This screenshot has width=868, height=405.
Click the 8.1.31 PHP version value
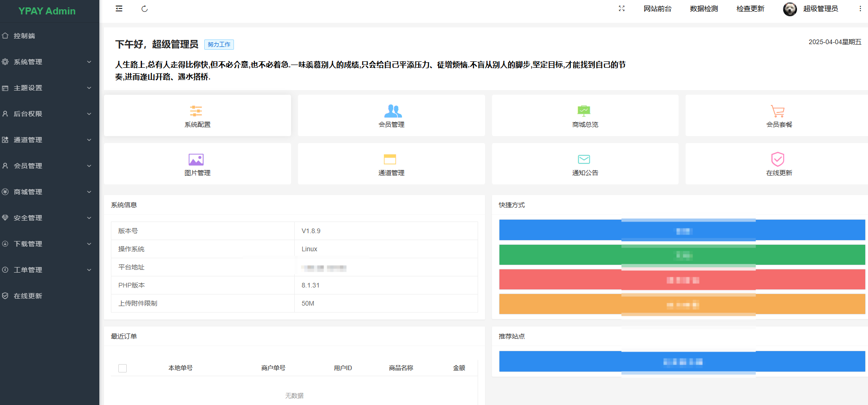311,285
